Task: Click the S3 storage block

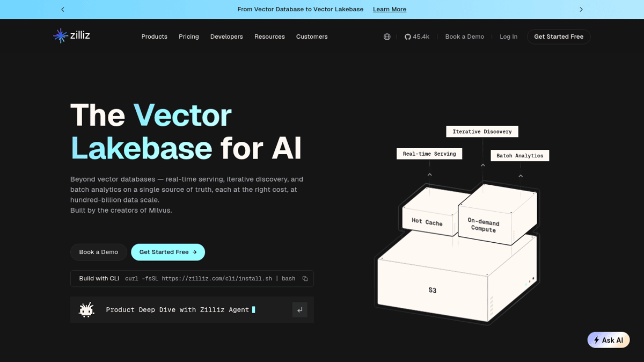Action: (x=433, y=290)
